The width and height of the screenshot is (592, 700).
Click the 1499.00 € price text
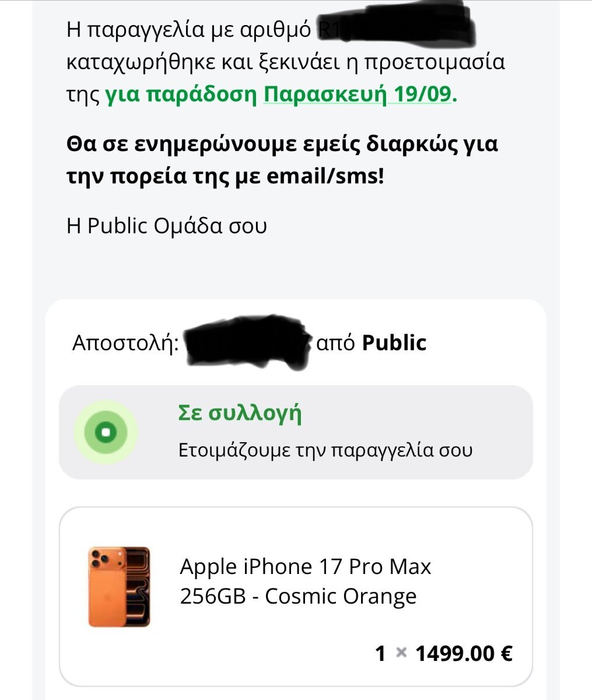[x=464, y=653]
